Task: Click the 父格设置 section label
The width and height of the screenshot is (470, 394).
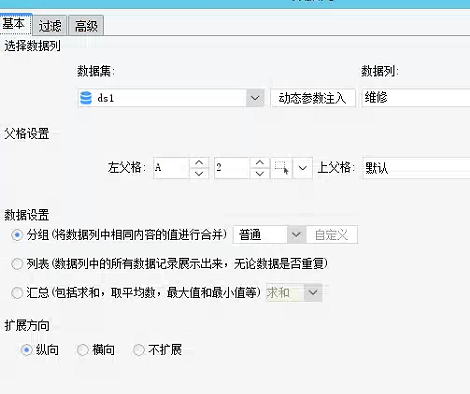Action: pos(27,134)
